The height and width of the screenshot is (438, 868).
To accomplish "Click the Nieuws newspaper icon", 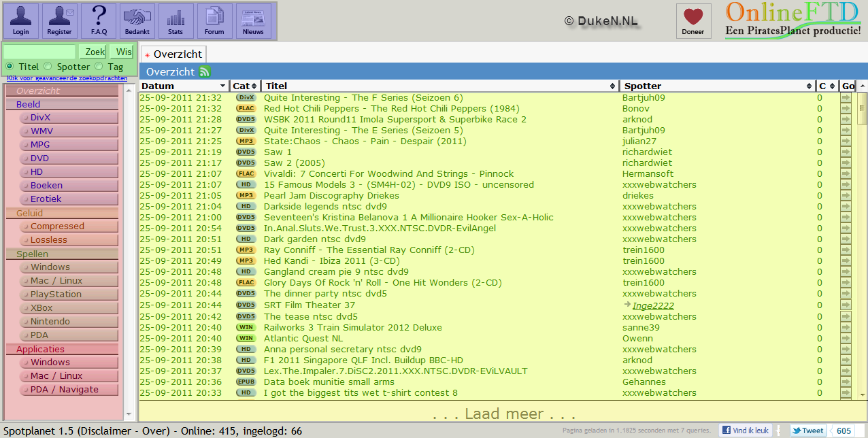I will coord(253,21).
